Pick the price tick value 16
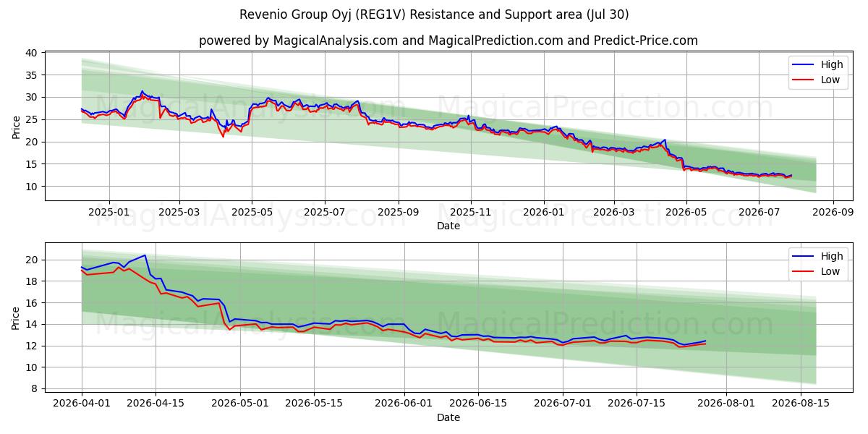 click(x=31, y=303)
